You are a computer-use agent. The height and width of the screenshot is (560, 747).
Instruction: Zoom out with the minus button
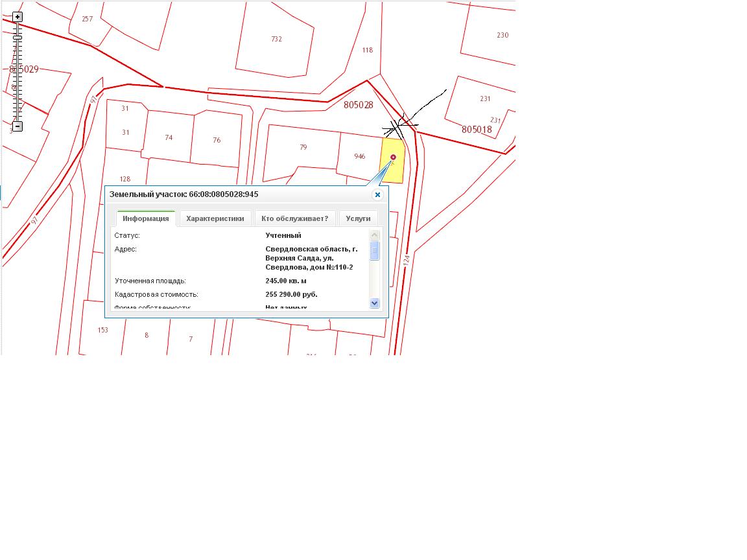pyautogui.click(x=18, y=126)
